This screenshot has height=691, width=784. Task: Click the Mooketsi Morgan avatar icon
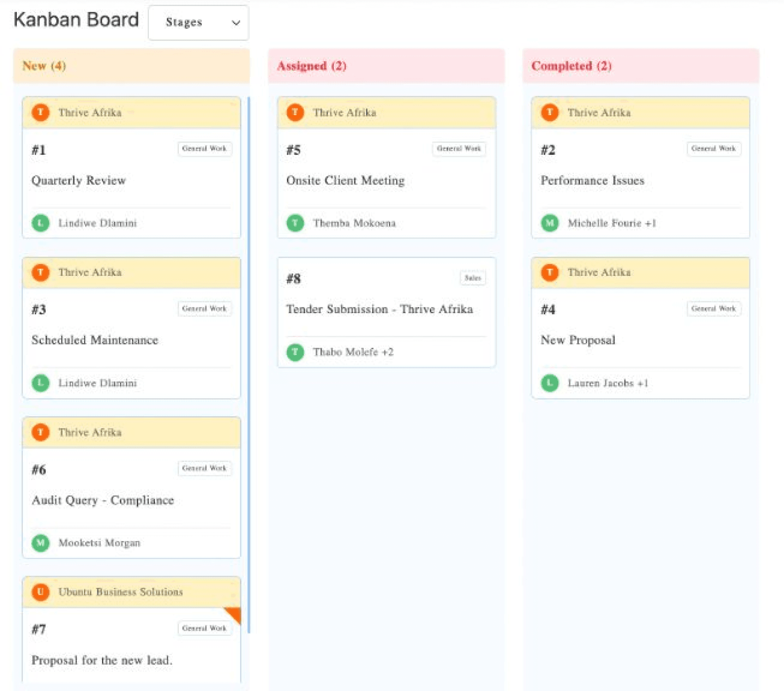[40, 543]
